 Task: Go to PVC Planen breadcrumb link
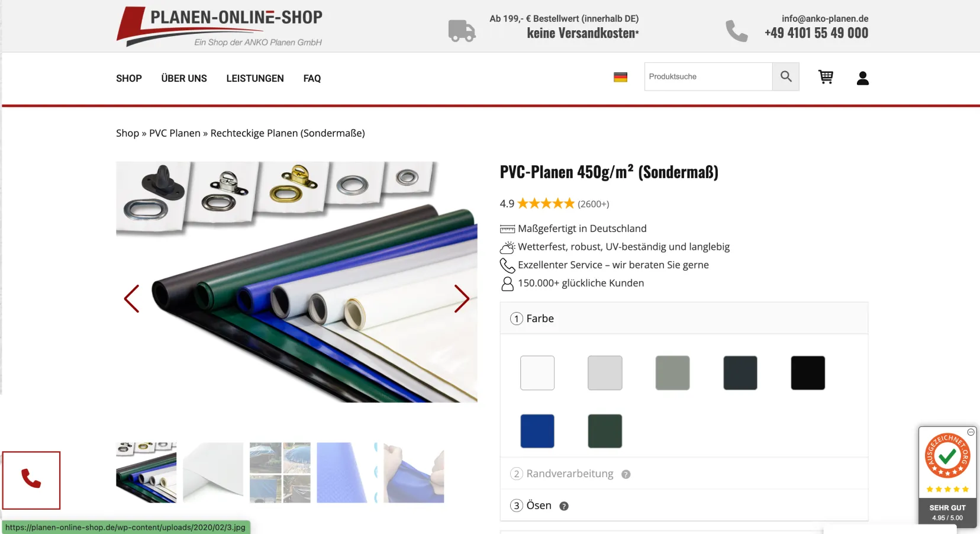tap(175, 133)
